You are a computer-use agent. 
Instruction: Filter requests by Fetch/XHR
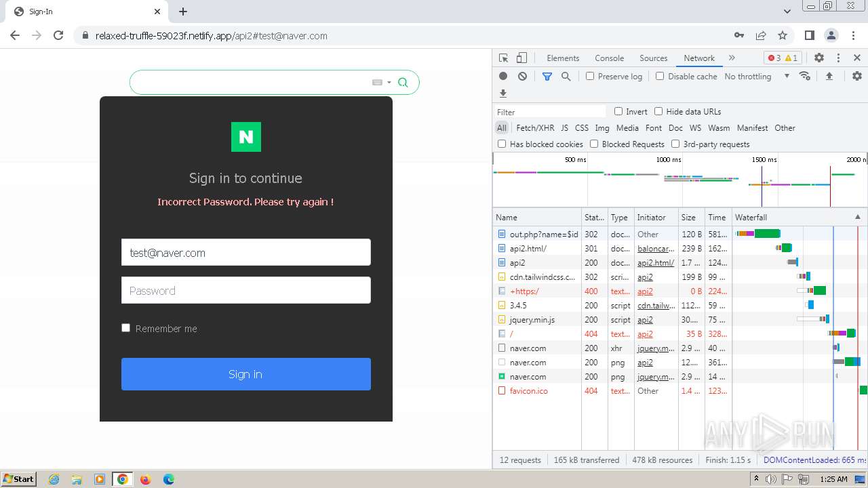click(535, 128)
